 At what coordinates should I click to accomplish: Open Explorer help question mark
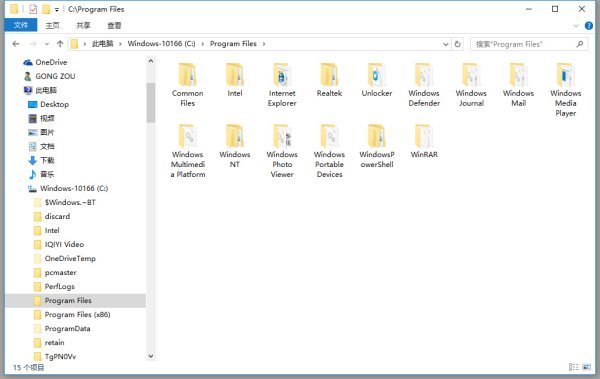pyautogui.click(x=589, y=26)
